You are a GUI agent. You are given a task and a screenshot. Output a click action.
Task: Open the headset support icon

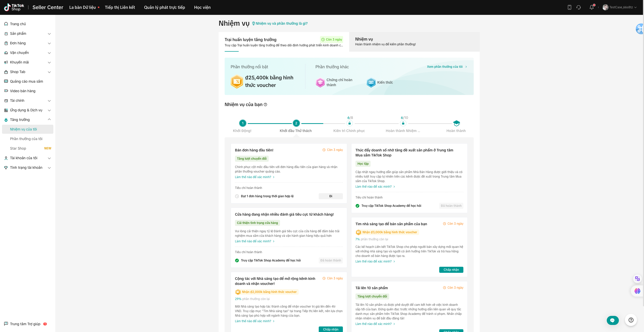(579, 7)
